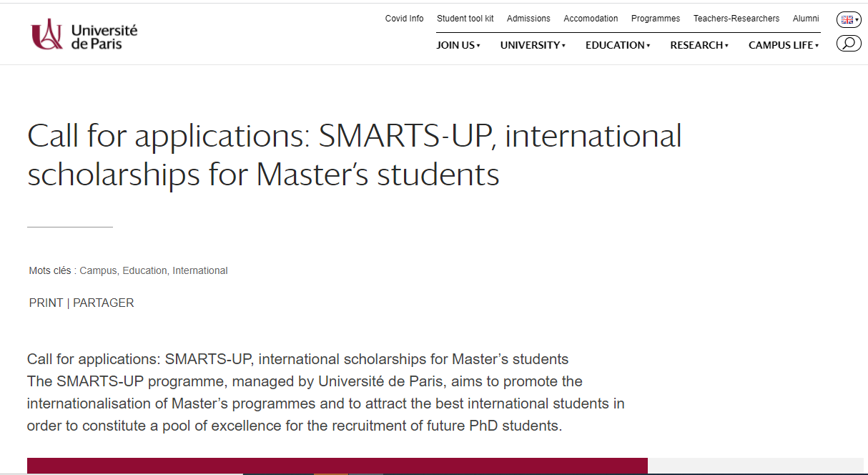The image size is (868, 475).
Task: Open the search magnifier icon
Action: coord(849,44)
